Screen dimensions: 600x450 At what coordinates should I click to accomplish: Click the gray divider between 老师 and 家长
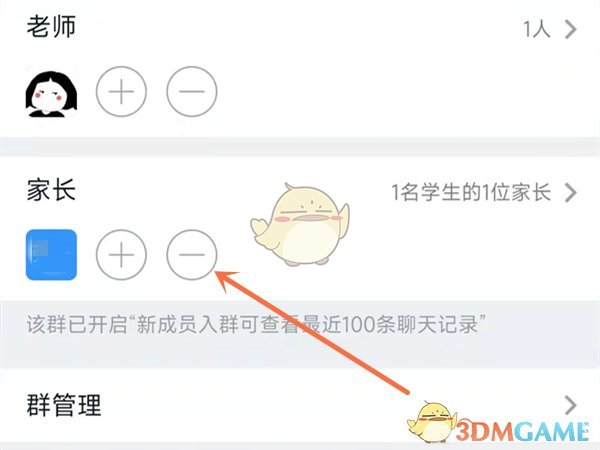pos(300,147)
